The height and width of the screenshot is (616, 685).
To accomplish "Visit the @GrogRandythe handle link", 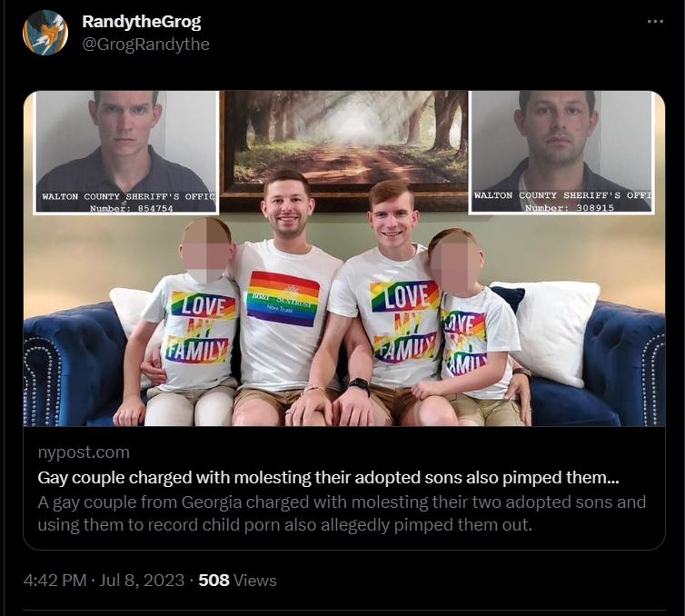I will pos(146,45).
